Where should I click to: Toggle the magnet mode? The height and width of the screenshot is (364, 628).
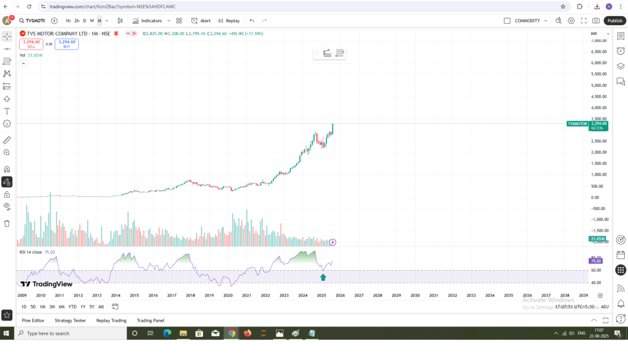[7, 169]
